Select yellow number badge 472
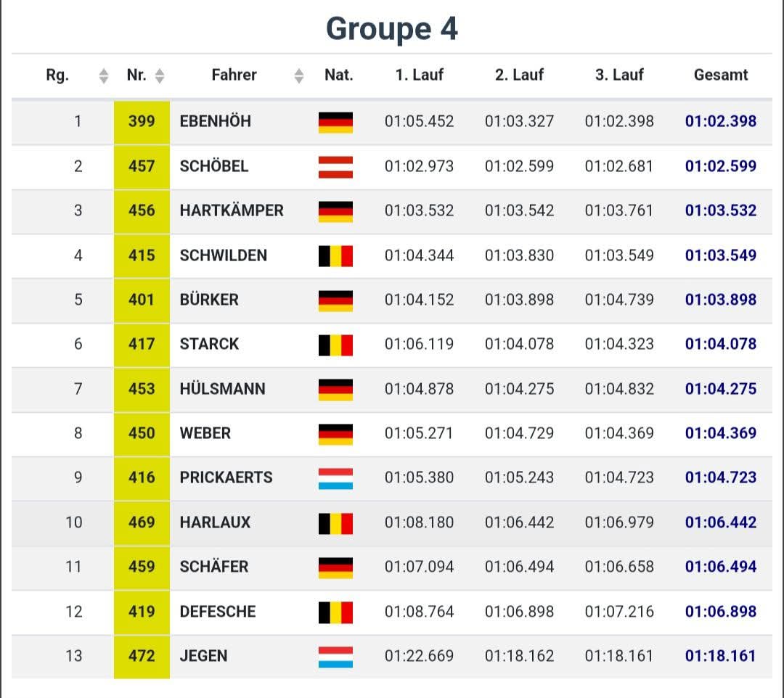This screenshot has height=698, width=784. click(x=142, y=657)
